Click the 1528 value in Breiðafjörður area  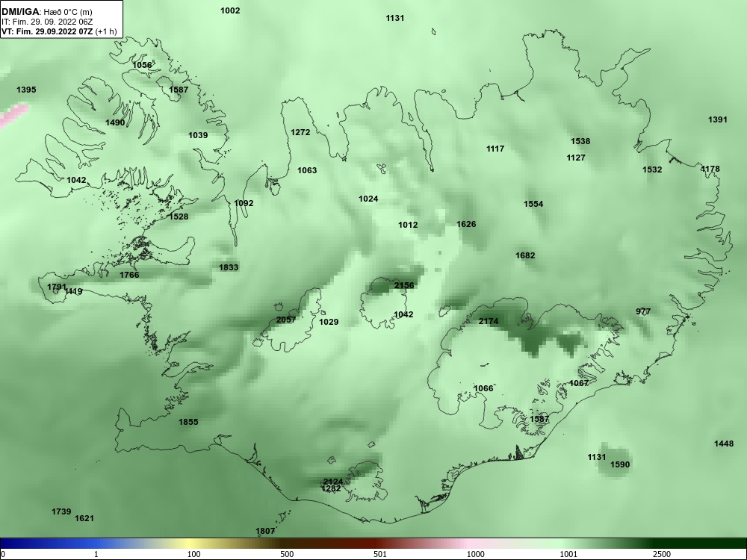click(179, 217)
